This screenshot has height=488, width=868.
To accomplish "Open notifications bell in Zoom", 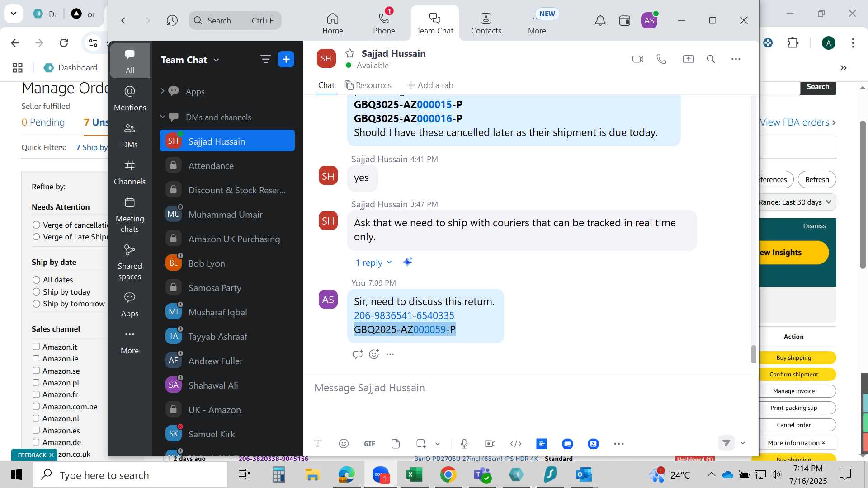I will (600, 20).
